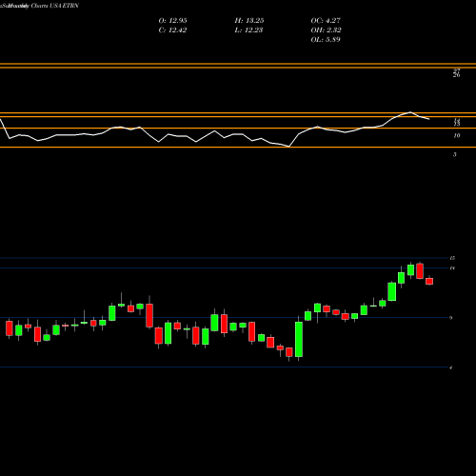Image resolution: width=476 pixels, height=476 pixels.
Task: Select the low price text 'L: 12.23'
Action: [248, 30]
